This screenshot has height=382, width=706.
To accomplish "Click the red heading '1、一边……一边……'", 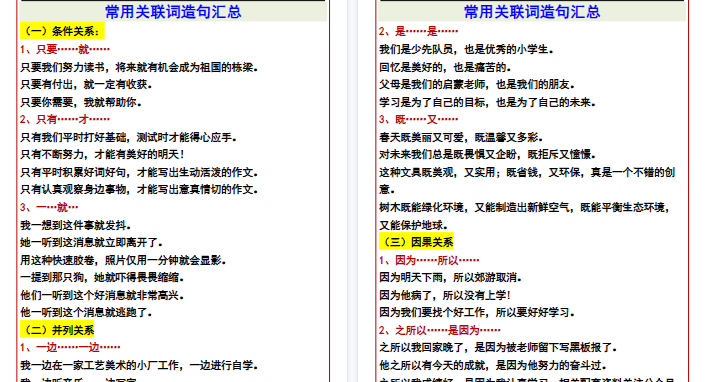I will tap(70, 348).
